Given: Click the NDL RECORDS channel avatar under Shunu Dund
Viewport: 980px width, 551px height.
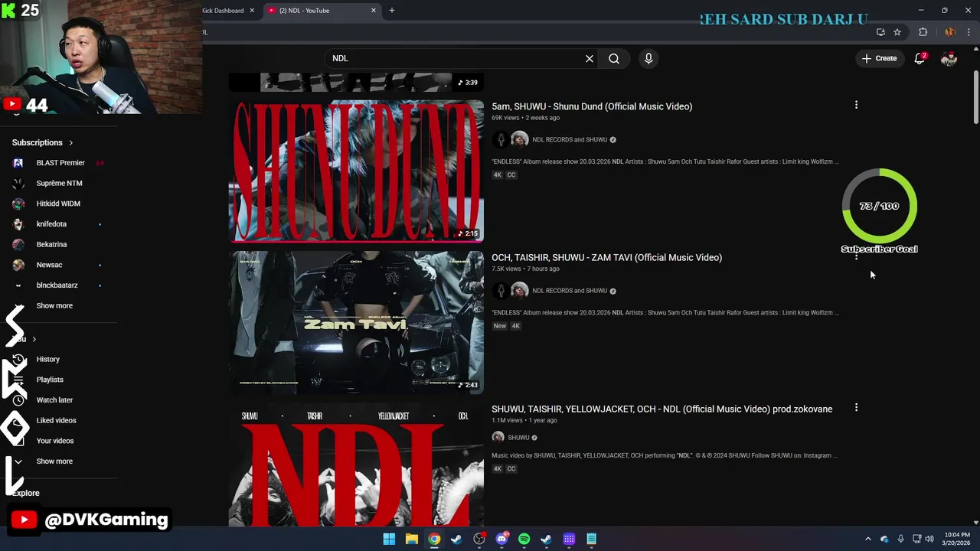Looking at the screenshot, I should pyautogui.click(x=501, y=139).
